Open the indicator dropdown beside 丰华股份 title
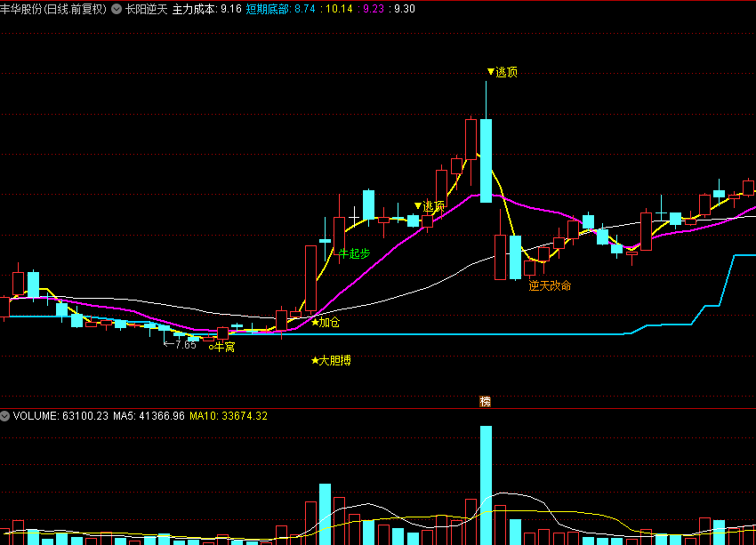The image size is (756, 545). point(117,9)
